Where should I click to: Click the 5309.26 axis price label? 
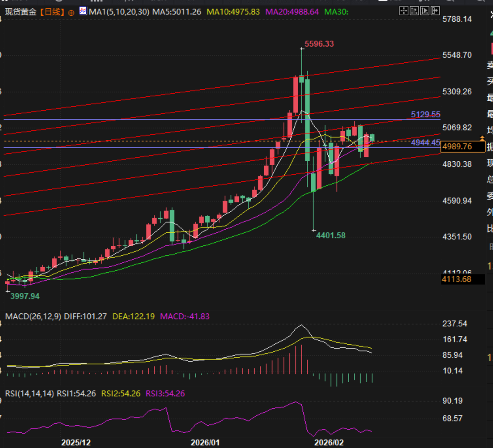coord(457,92)
